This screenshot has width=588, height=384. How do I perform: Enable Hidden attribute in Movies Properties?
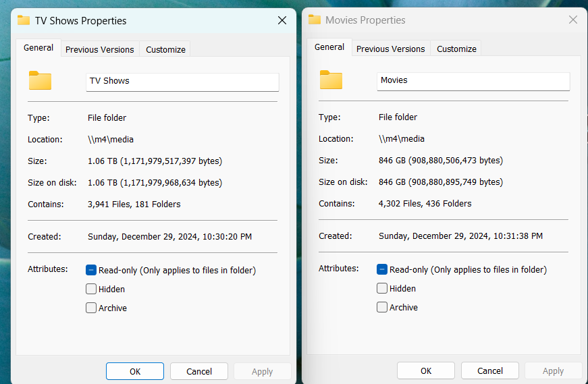tap(382, 288)
